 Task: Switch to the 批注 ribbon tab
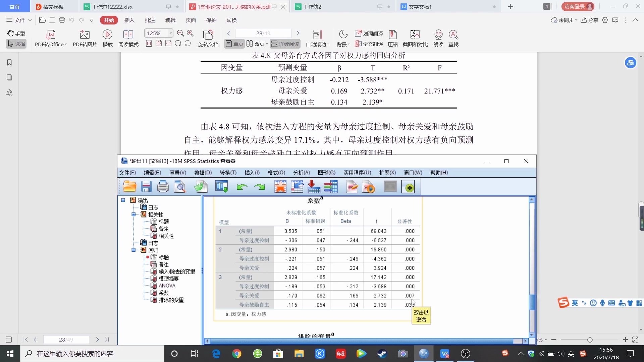point(150,20)
